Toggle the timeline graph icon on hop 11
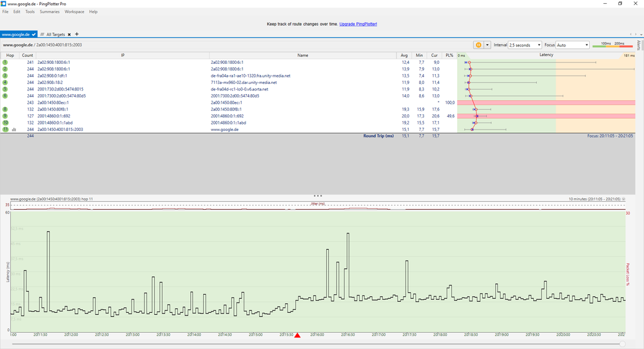This screenshot has height=349, width=644. click(14, 130)
